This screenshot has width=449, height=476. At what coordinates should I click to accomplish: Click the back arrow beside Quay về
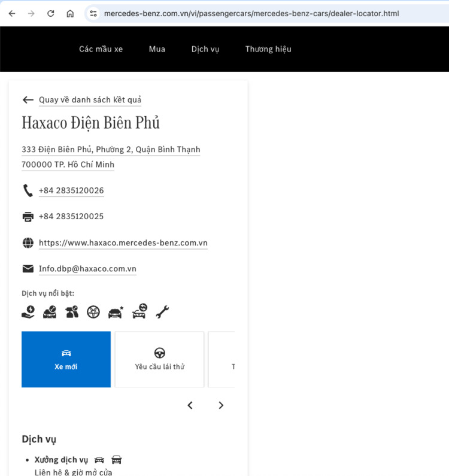(28, 100)
